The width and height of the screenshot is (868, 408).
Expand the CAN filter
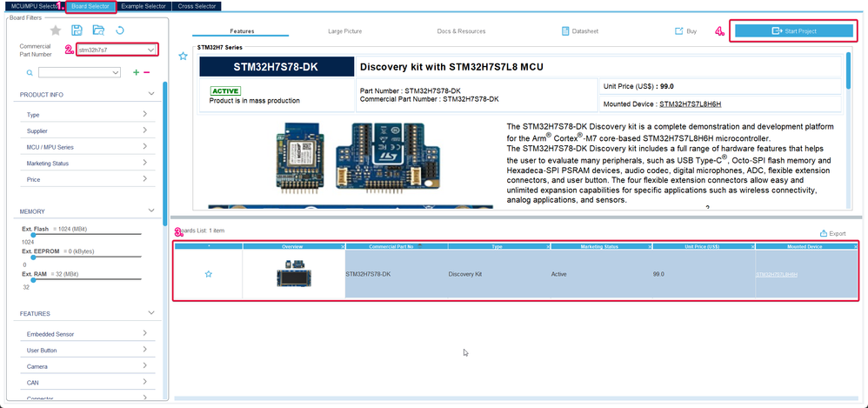(x=144, y=382)
